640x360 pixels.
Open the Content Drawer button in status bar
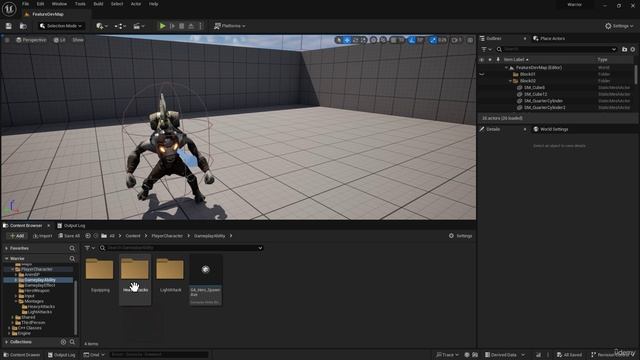[x=21, y=355]
